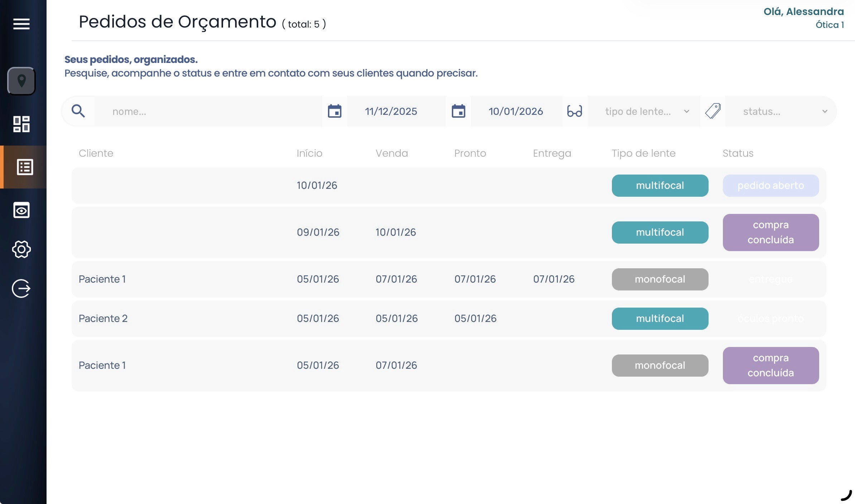Viewport: 855px width, 504px height.
Task: Click the status tag icon
Action: [x=712, y=111]
